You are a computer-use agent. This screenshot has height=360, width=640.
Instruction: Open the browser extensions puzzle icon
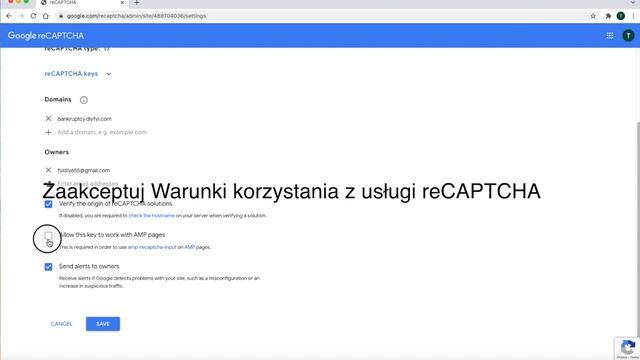coord(608,16)
